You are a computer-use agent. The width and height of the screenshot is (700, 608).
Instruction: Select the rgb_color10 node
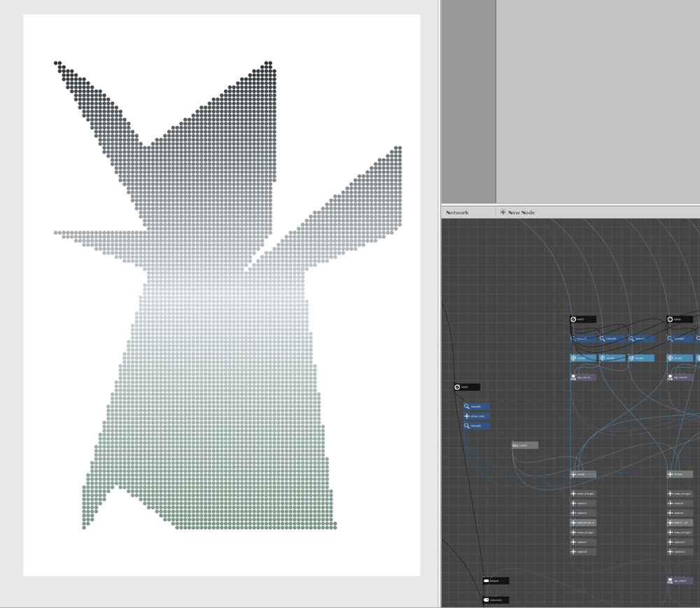[x=680, y=378]
